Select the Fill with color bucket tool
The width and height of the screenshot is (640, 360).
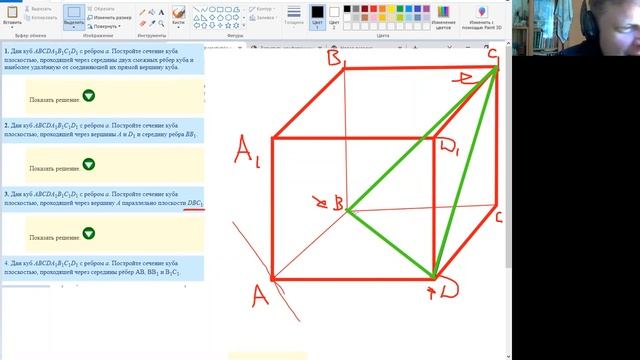pyautogui.click(x=152, y=13)
